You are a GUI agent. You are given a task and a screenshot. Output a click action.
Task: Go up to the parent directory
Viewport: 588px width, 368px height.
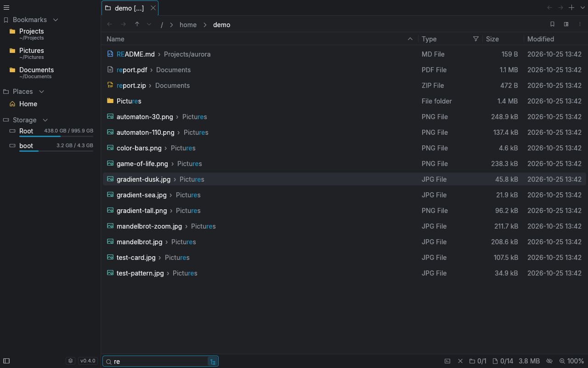pos(137,24)
